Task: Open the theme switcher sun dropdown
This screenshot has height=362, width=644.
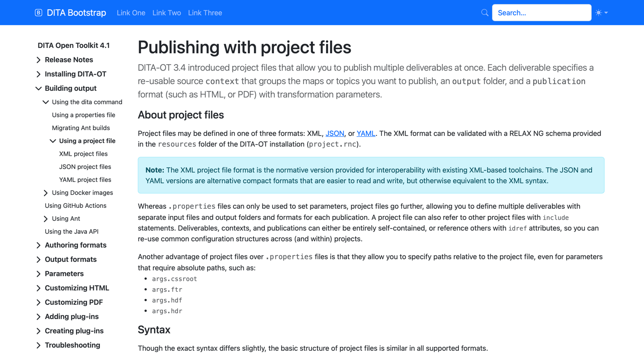Action: (602, 13)
